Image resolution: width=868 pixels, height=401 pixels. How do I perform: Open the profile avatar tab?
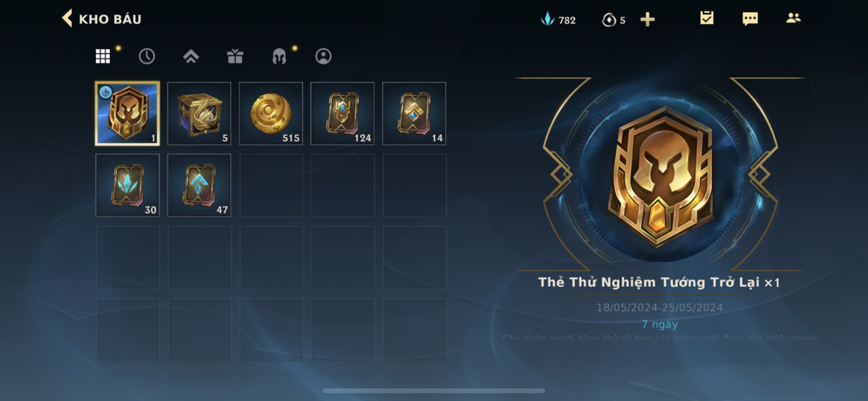323,56
